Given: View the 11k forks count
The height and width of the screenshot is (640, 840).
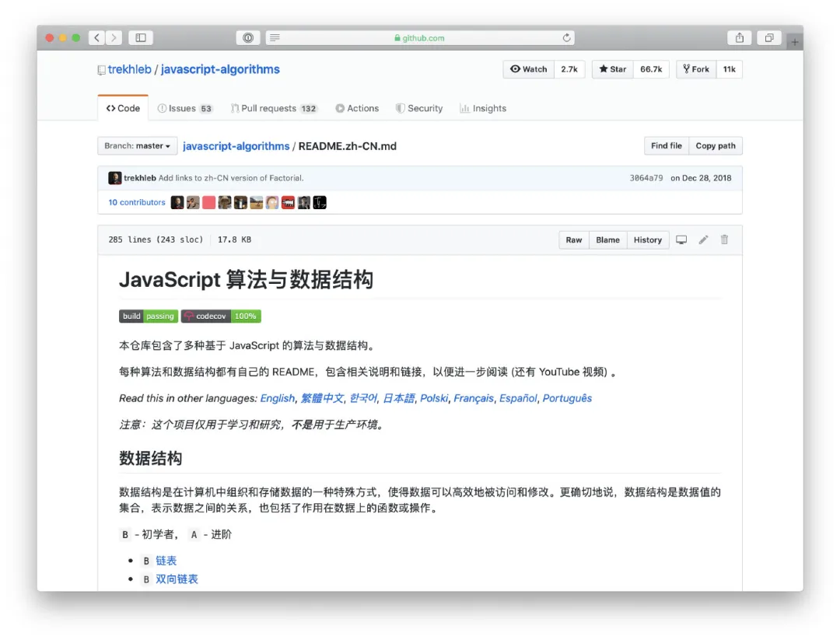Looking at the screenshot, I should tap(729, 69).
